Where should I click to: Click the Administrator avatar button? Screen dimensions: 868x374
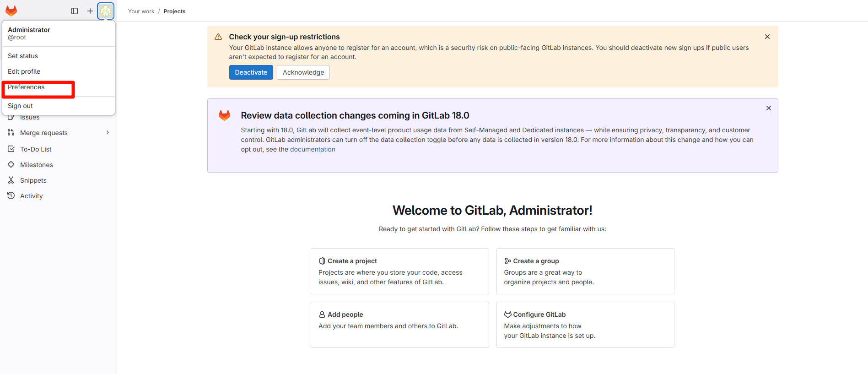click(x=106, y=11)
